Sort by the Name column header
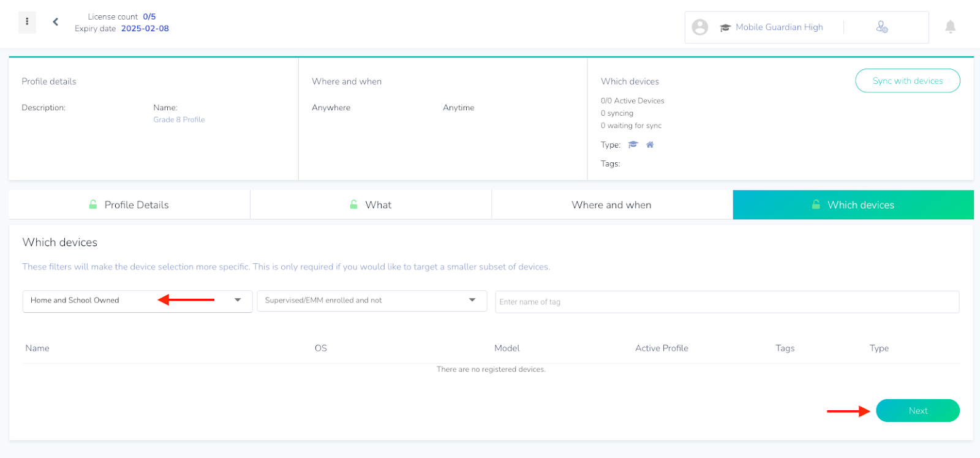Viewport: 980px width, 458px height. 37,348
